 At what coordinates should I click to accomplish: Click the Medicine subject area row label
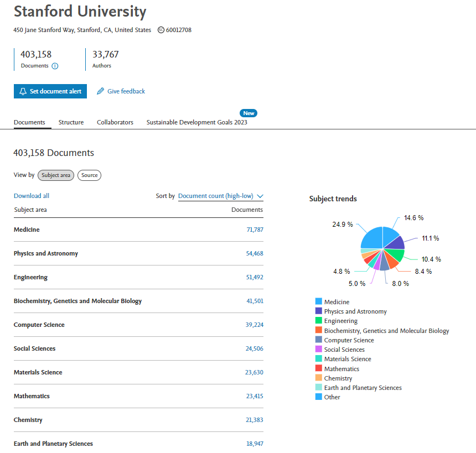click(x=27, y=230)
